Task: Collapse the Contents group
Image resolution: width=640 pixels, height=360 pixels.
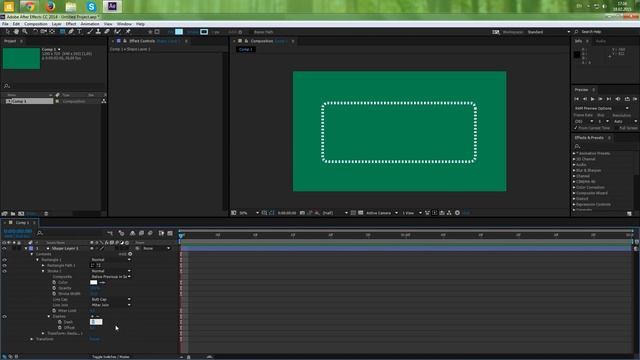Action: point(32,254)
